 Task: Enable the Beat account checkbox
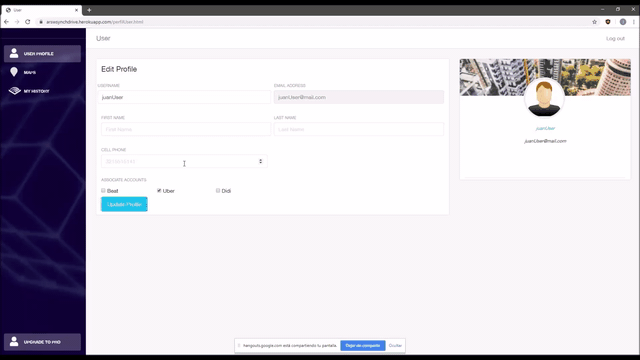pos(103,191)
